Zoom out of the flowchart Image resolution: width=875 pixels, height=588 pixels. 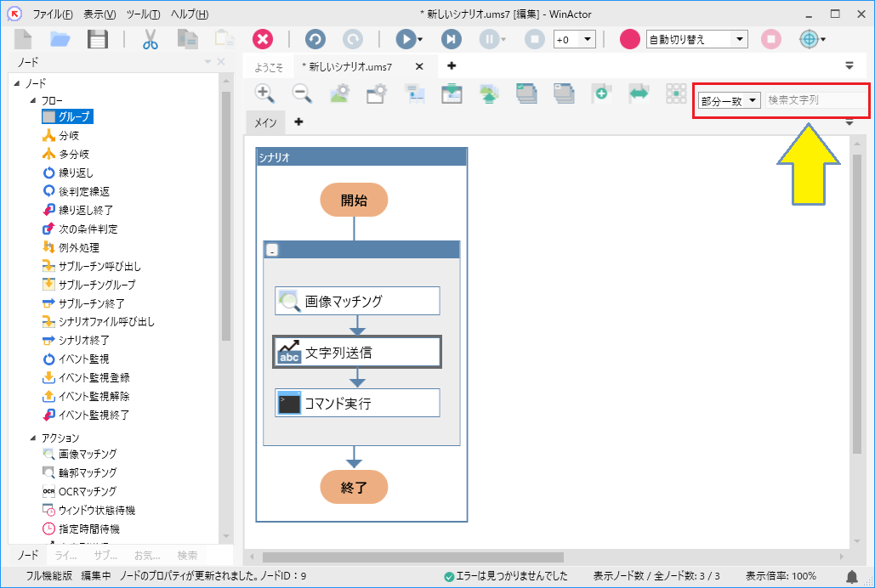pos(302,93)
